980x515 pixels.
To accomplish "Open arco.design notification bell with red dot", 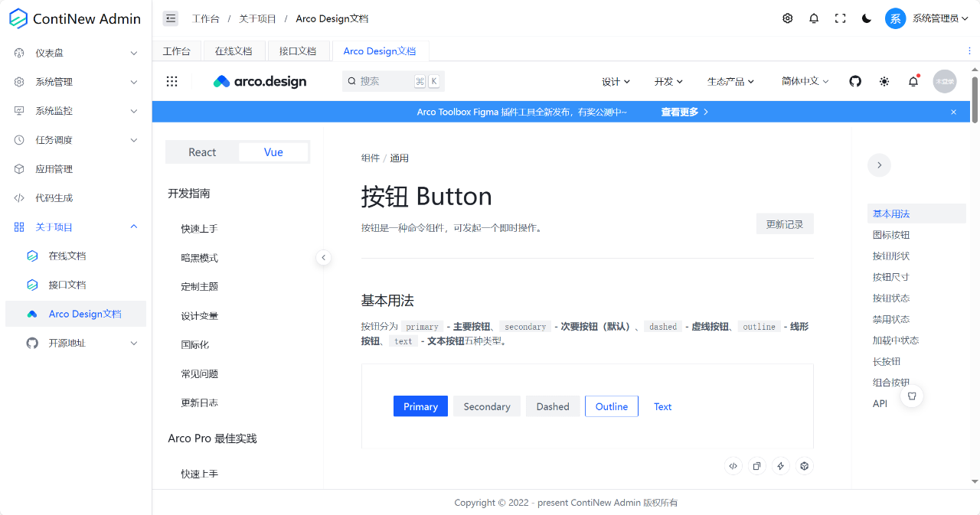I will 913,81.
